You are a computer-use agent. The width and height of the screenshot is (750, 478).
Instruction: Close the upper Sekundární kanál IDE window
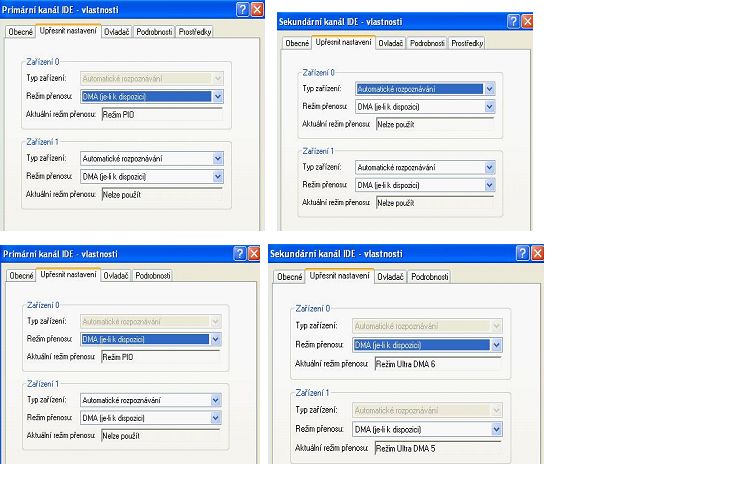527,21
